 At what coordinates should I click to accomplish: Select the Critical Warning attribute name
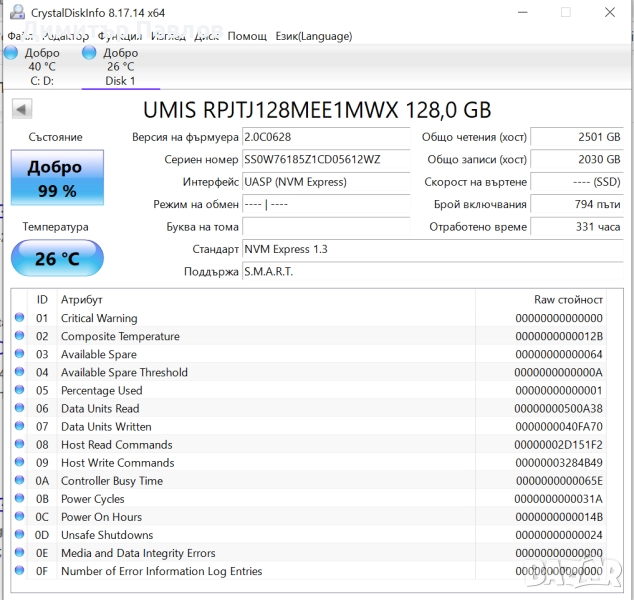pyautogui.click(x=99, y=318)
